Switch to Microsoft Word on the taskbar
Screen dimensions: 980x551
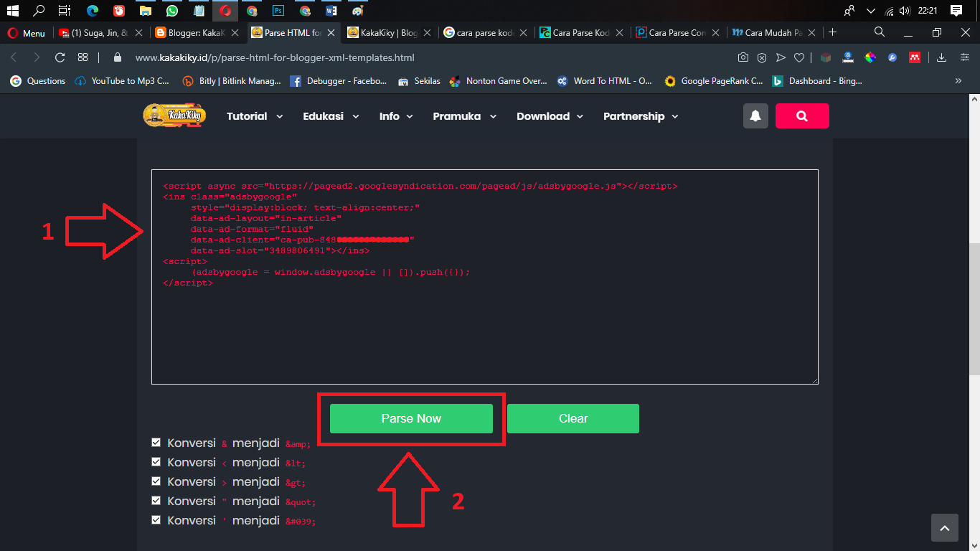331,11
